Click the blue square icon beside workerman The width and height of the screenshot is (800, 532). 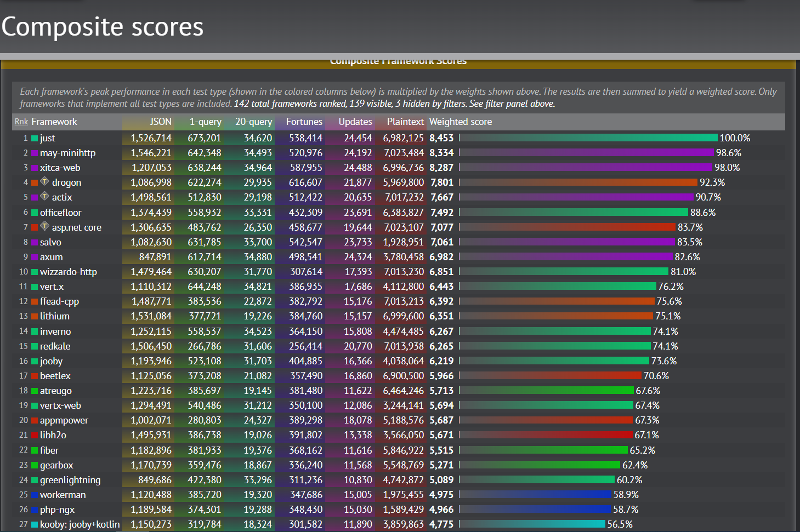pyautogui.click(x=34, y=494)
